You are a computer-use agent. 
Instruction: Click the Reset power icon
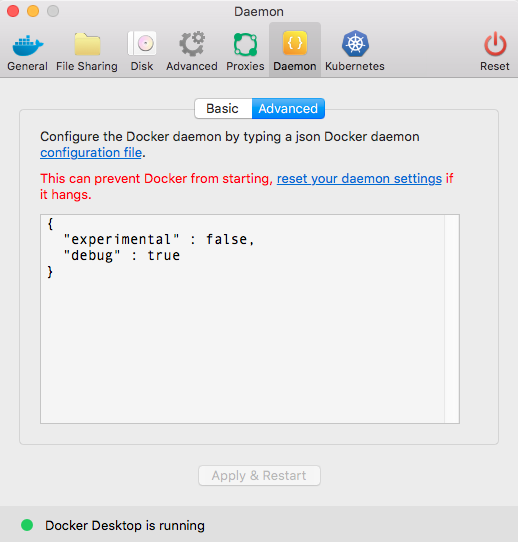[495, 44]
